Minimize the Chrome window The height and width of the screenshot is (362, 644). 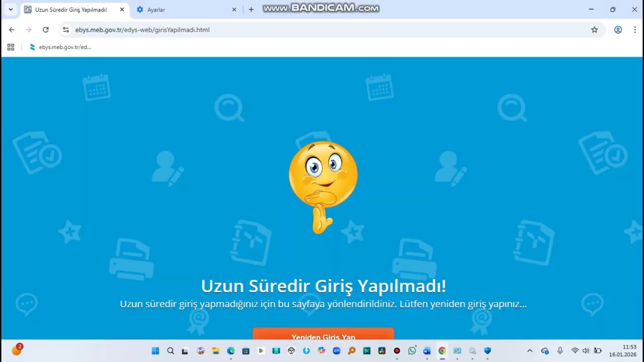[x=591, y=10]
